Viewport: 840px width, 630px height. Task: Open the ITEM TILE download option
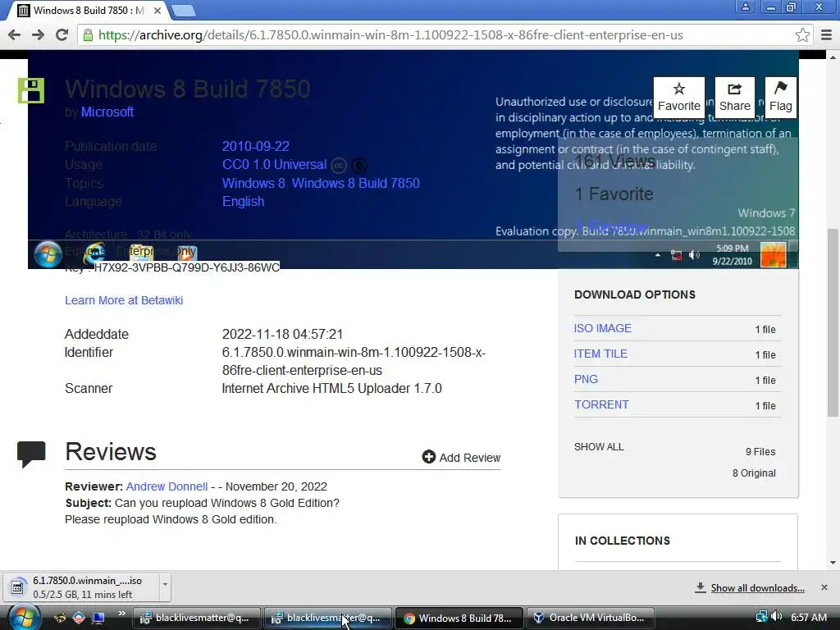600,354
